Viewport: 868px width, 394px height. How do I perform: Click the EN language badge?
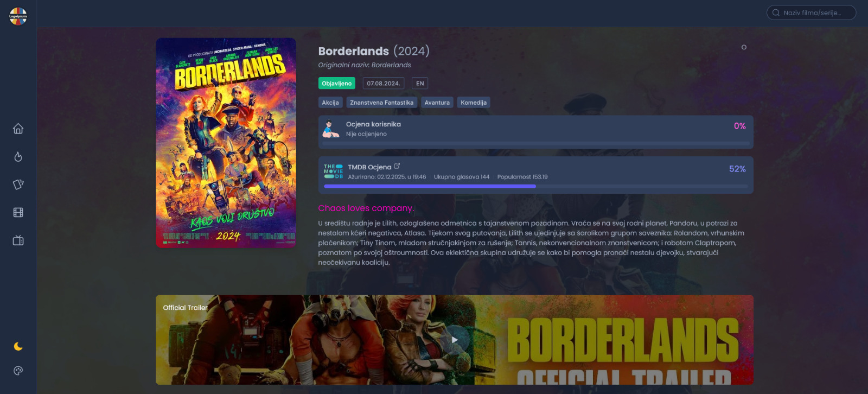(x=420, y=83)
